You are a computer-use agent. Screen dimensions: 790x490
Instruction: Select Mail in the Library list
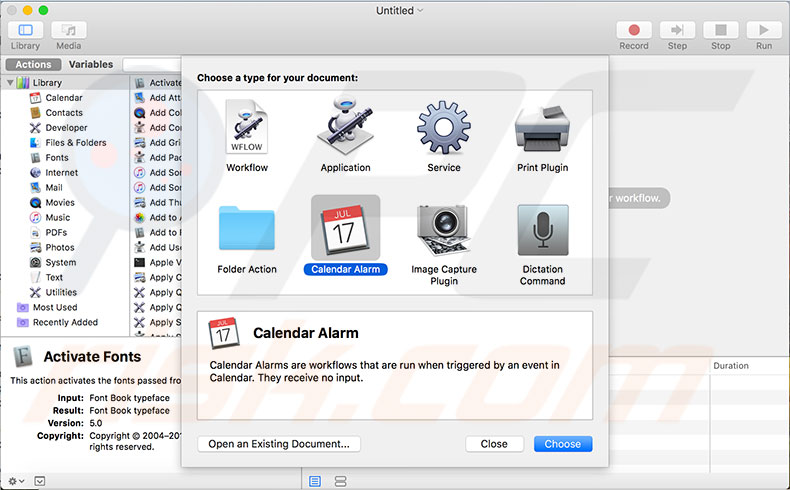(x=54, y=188)
